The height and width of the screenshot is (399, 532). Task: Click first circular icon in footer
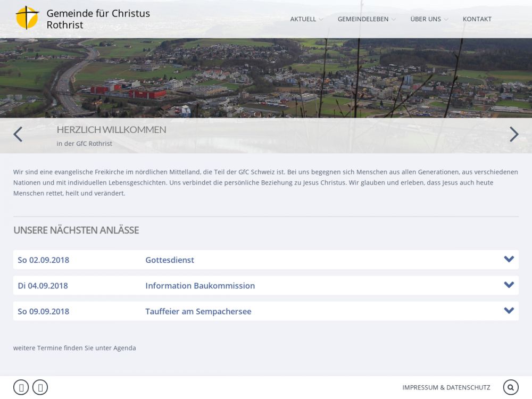click(x=21, y=387)
